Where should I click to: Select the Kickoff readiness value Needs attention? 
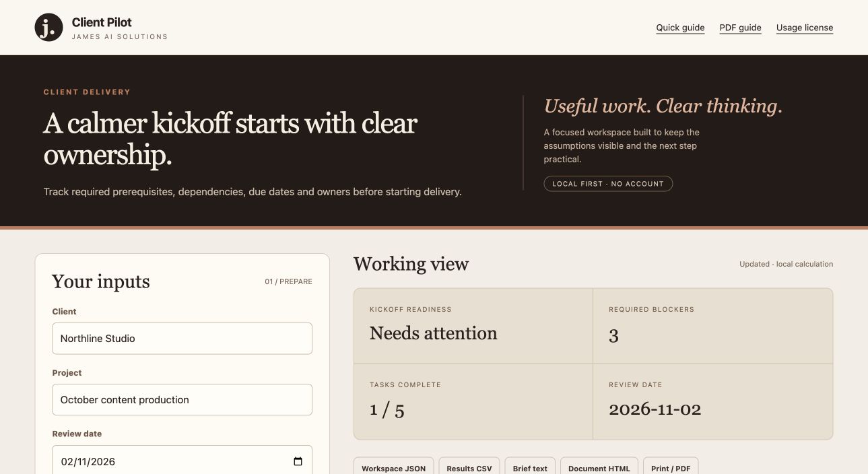[x=434, y=333]
